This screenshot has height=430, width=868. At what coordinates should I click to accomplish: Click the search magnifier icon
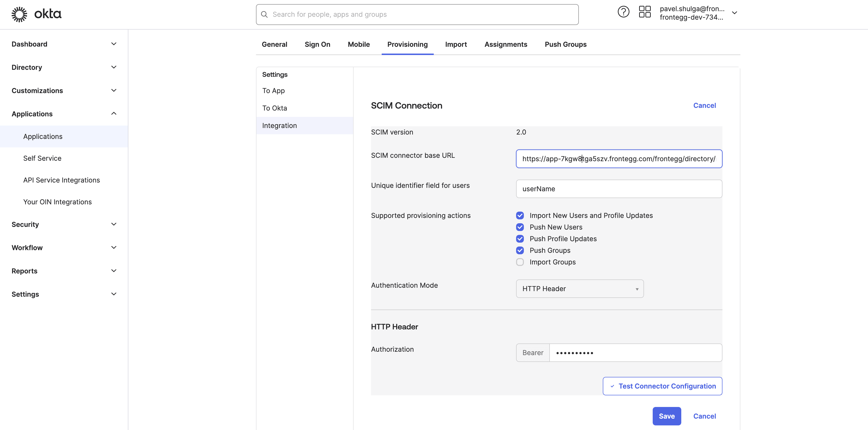(264, 15)
